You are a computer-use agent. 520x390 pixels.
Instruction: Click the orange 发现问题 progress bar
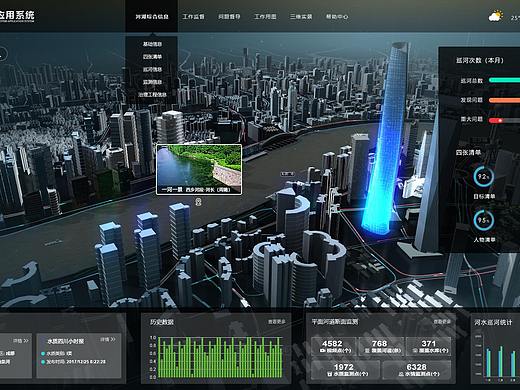(x=504, y=100)
